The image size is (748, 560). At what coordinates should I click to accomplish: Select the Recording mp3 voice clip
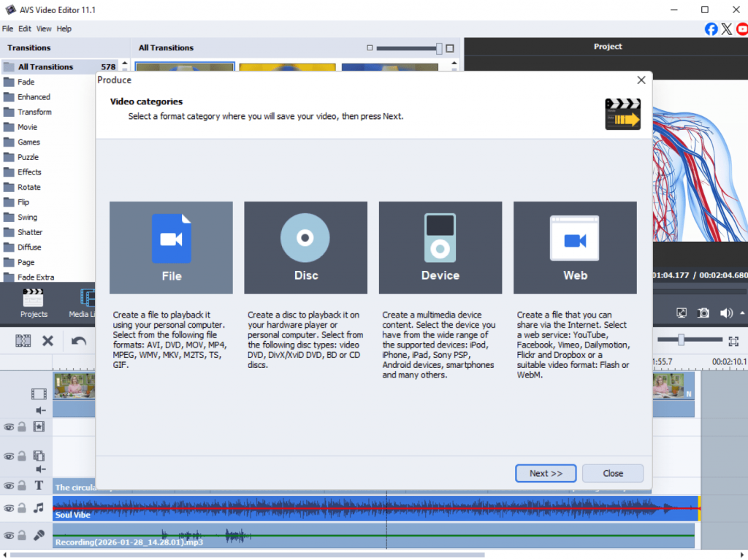pyautogui.click(x=373, y=536)
